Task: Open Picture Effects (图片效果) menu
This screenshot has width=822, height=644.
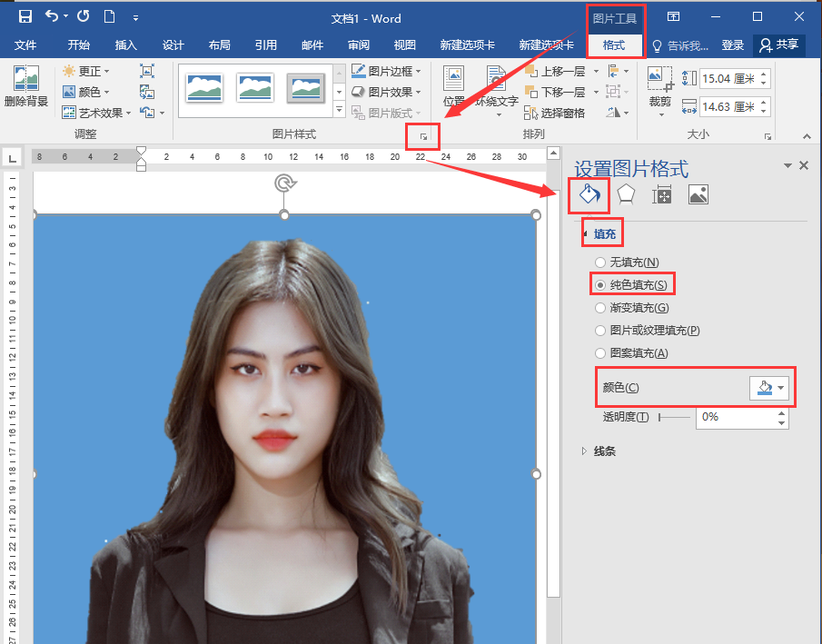Action: click(x=386, y=92)
